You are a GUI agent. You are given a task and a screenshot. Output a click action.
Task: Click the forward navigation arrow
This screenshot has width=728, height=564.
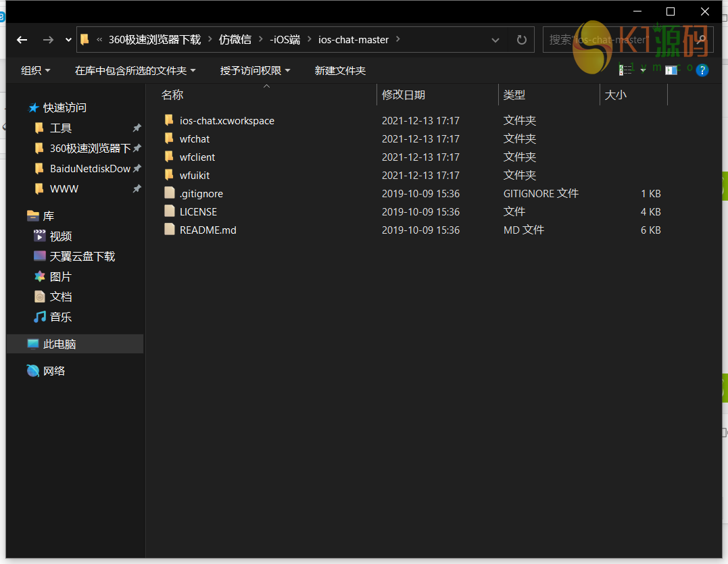(x=48, y=40)
